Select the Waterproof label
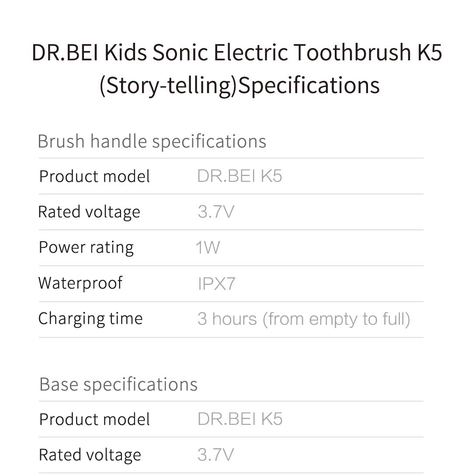 point(80,284)
